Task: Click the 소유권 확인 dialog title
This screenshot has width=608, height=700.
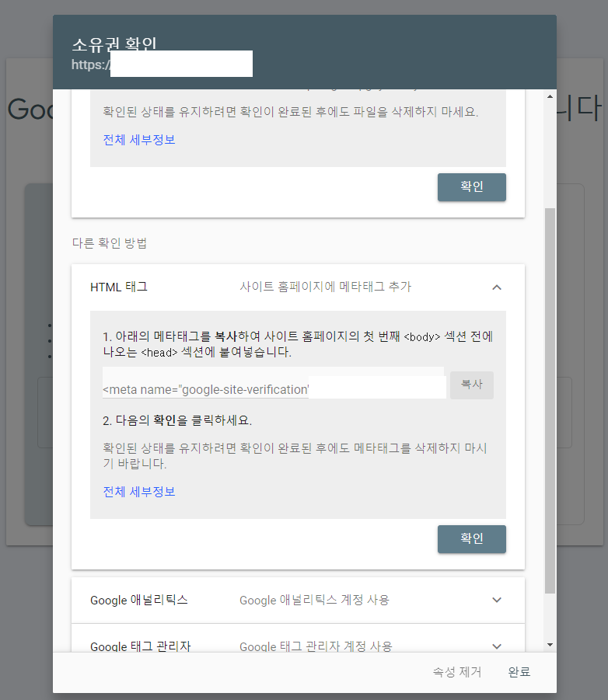Action: pyautogui.click(x=114, y=44)
